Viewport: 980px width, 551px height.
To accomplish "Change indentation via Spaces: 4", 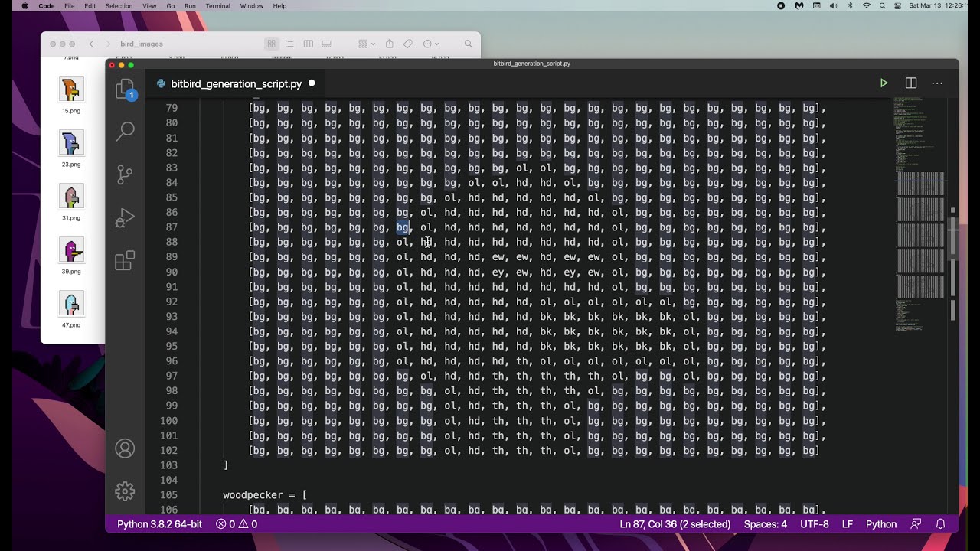I will pyautogui.click(x=766, y=524).
